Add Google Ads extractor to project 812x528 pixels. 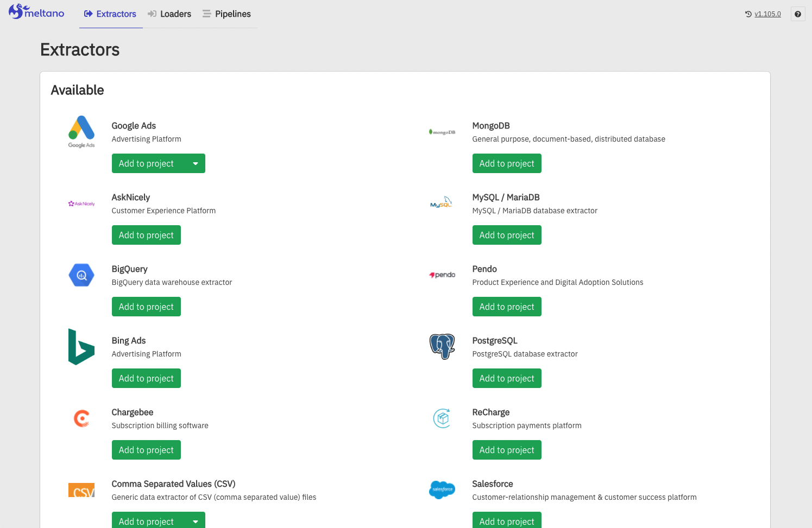point(146,163)
